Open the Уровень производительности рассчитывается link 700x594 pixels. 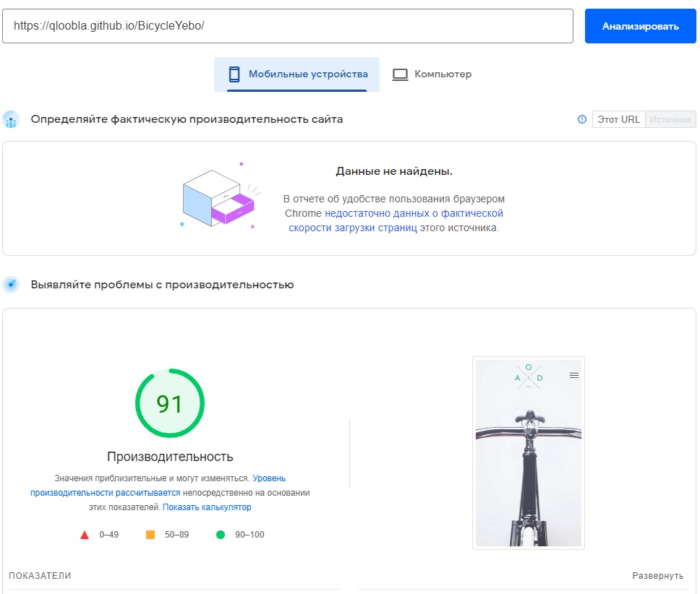pyautogui.click(x=158, y=485)
